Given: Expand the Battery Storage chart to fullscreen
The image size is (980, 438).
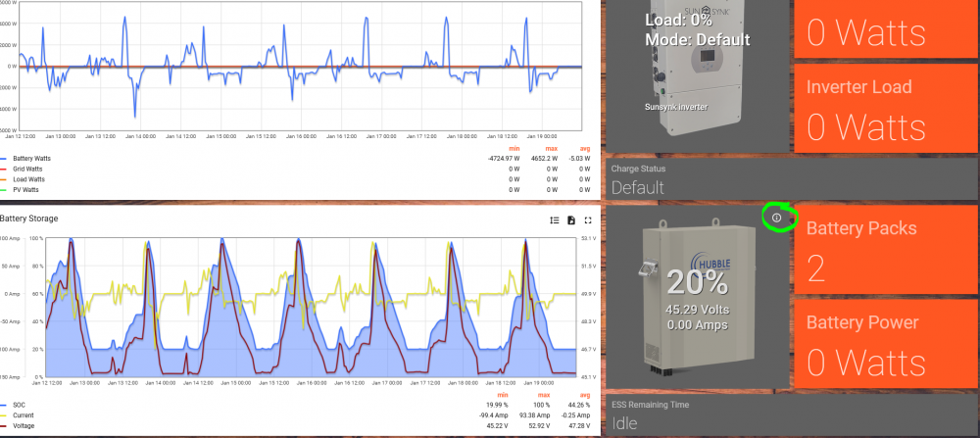Looking at the screenshot, I should pyautogui.click(x=587, y=219).
